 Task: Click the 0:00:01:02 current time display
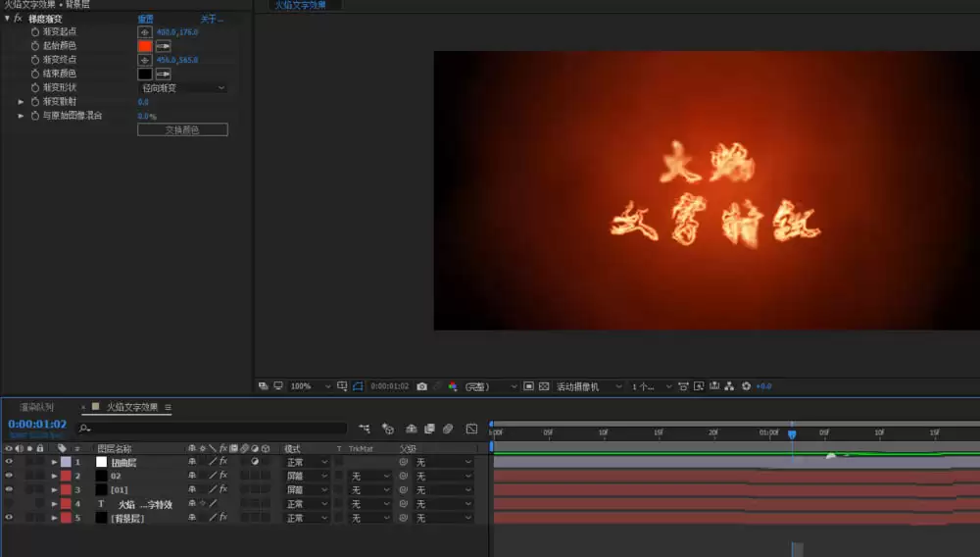[x=37, y=424]
